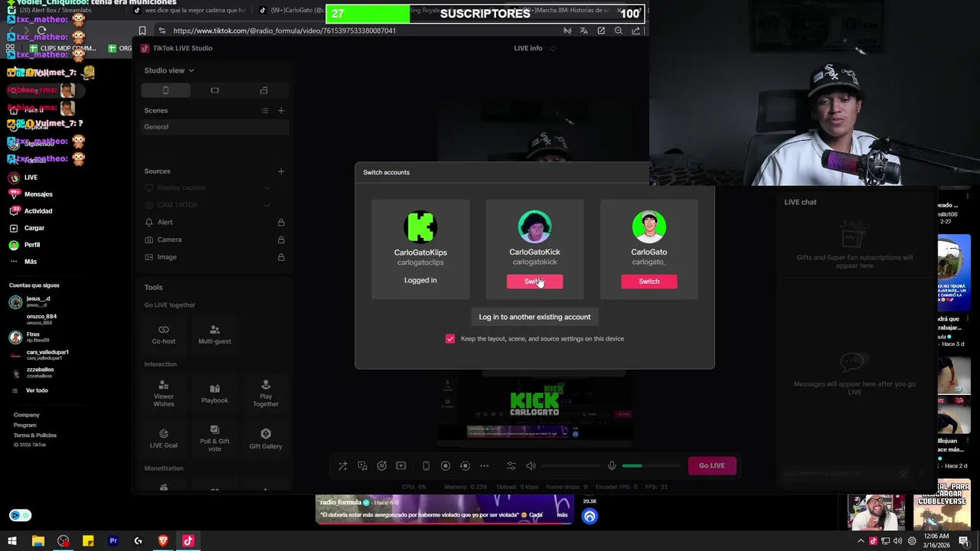Open the LIVE Goal tool

coord(163,439)
